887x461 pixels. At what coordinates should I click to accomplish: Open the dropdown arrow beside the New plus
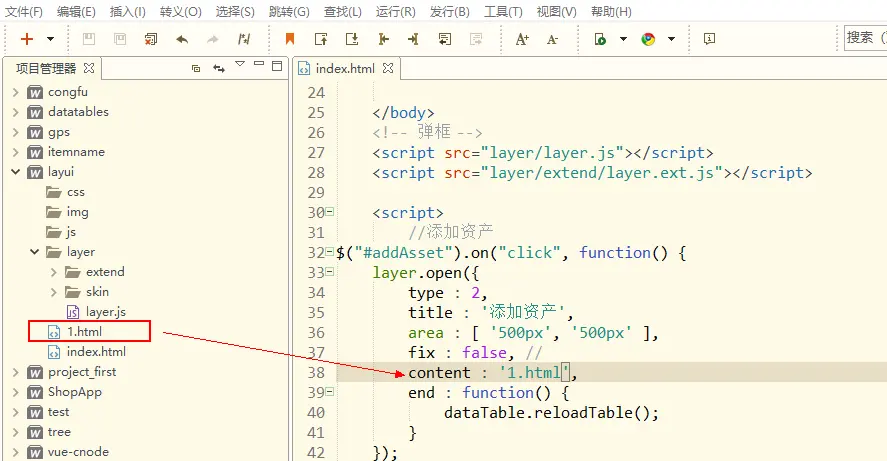[x=50, y=39]
